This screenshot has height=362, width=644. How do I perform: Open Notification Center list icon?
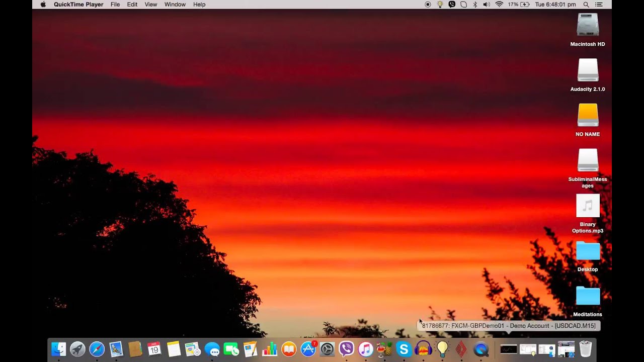point(599,5)
